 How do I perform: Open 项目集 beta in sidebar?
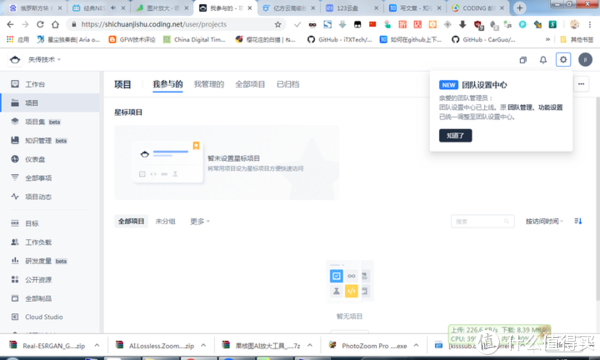[x=50, y=122]
